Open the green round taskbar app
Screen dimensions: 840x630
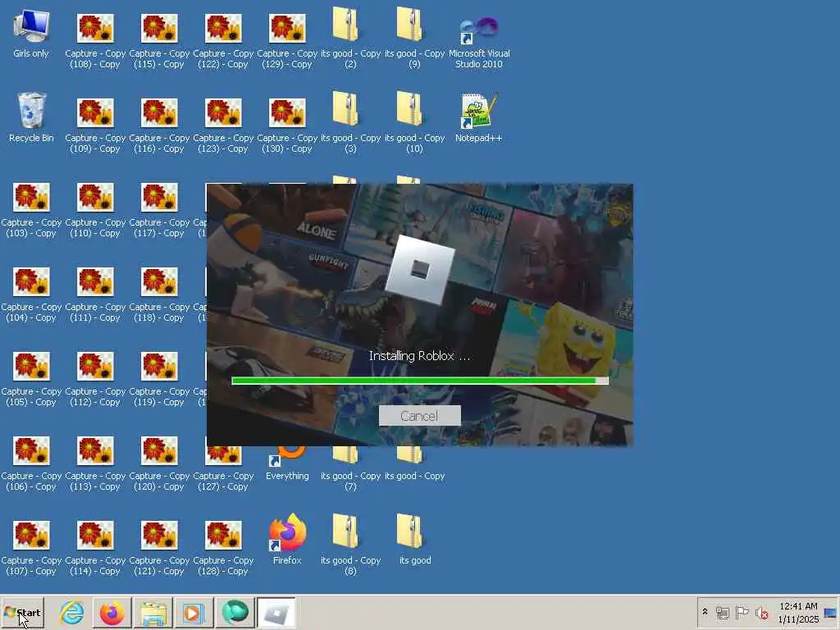(235, 612)
